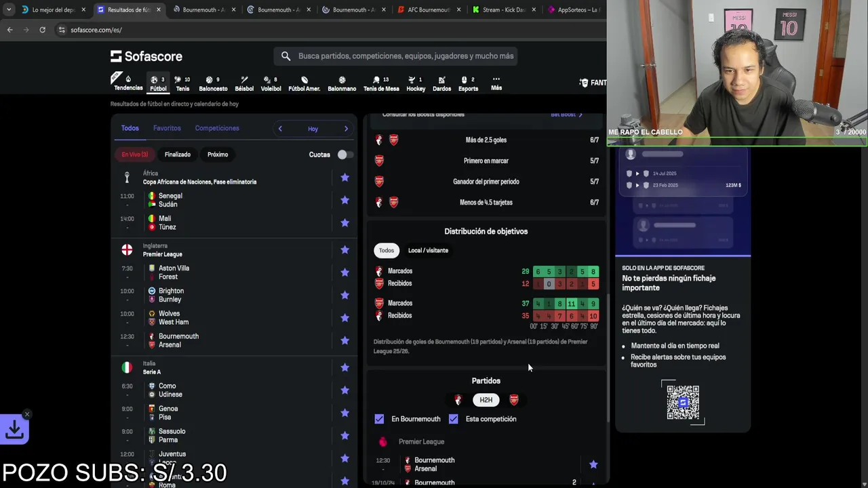Go to next day with right chevron

pyautogui.click(x=346, y=129)
